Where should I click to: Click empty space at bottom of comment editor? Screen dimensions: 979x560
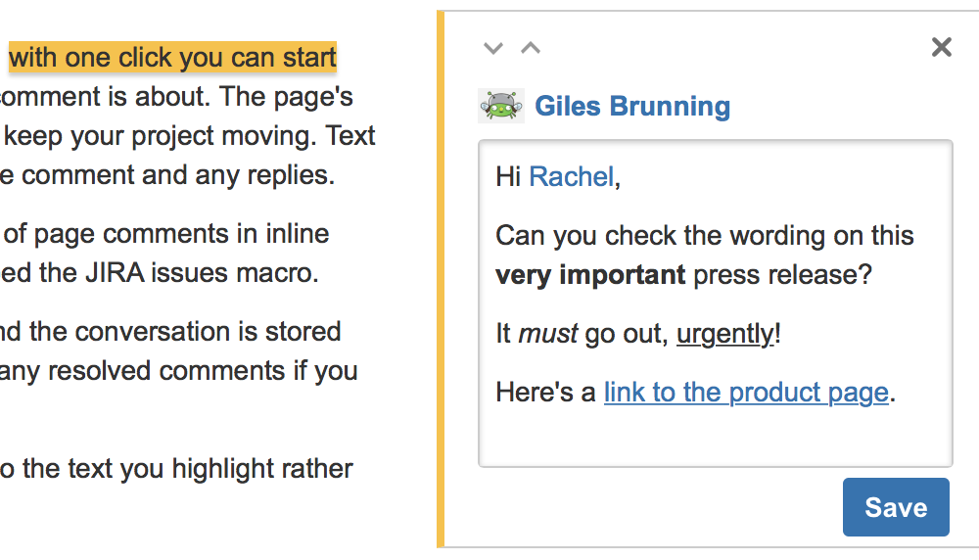pyautogui.click(x=715, y=439)
